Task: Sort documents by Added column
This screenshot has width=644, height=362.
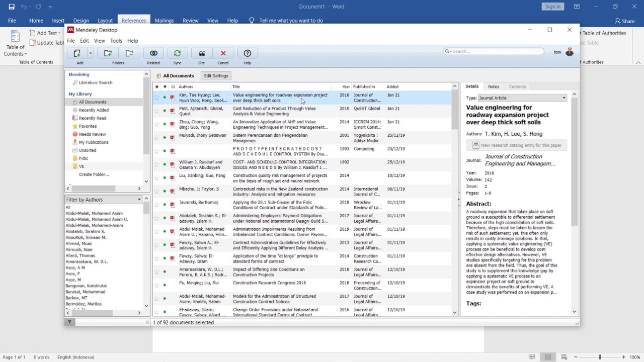Action: [418, 86]
